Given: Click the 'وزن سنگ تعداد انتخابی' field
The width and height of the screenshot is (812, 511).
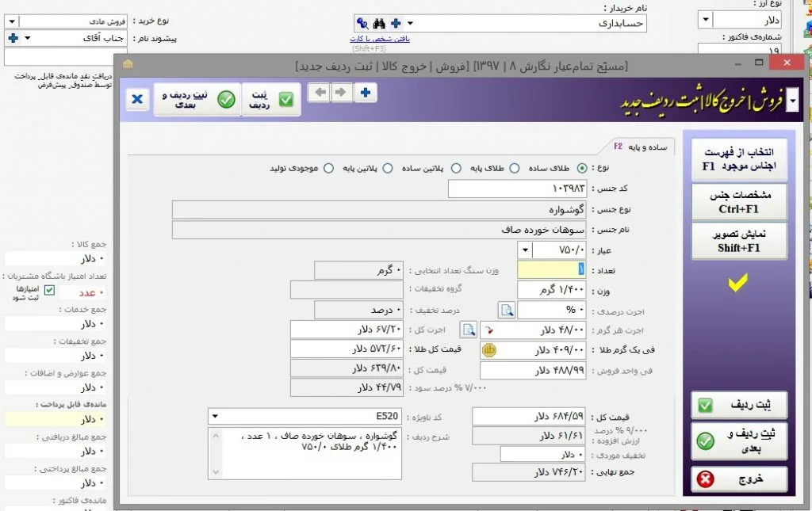Looking at the screenshot, I should (x=358, y=270).
